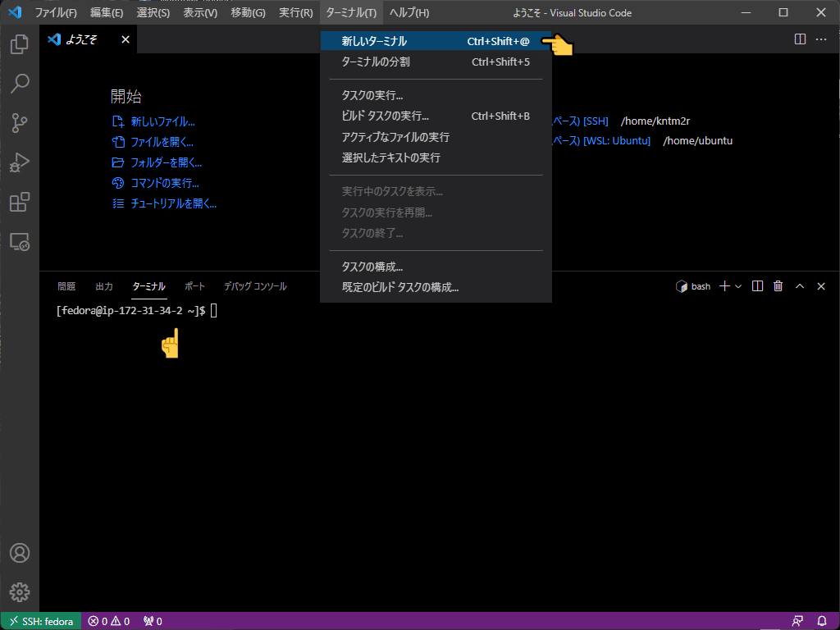
Task: Open the Manage gear icon
Action: pyautogui.click(x=20, y=592)
